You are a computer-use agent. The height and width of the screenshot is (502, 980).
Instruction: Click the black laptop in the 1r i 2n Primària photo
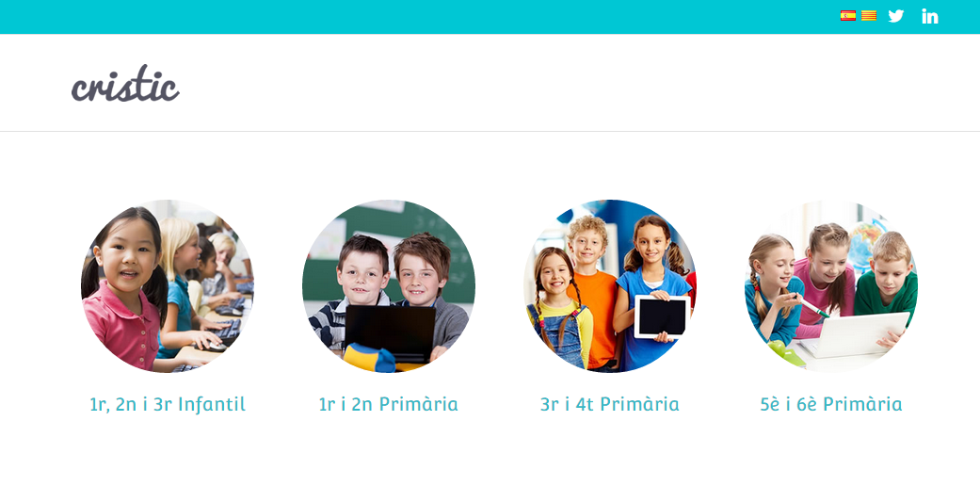pos(390,333)
